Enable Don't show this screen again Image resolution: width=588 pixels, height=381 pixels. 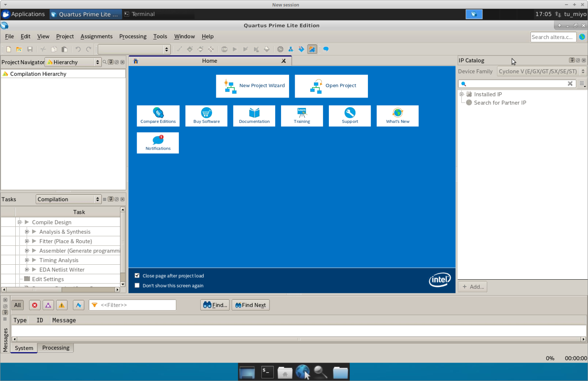pyautogui.click(x=137, y=285)
